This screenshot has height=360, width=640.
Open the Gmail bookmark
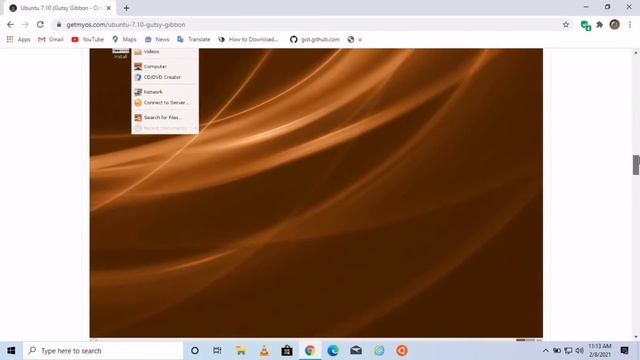pyautogui.click(x=51, y=39)
